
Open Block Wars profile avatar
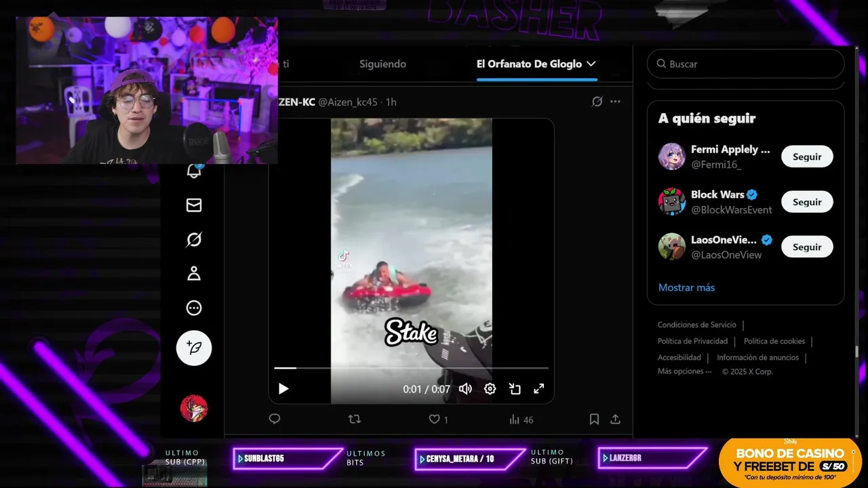671,202
